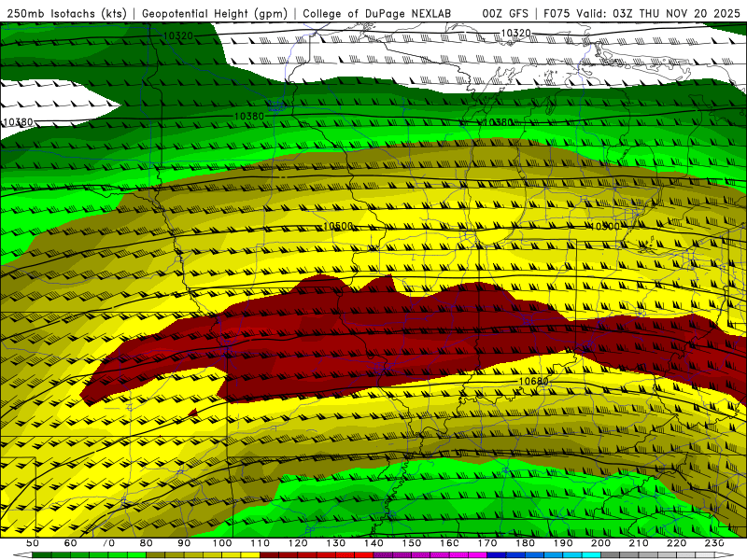This screenshot has width=747, height=560.
Task: Click the '90' value on the color scale
Action: click(x=184, y=543)
